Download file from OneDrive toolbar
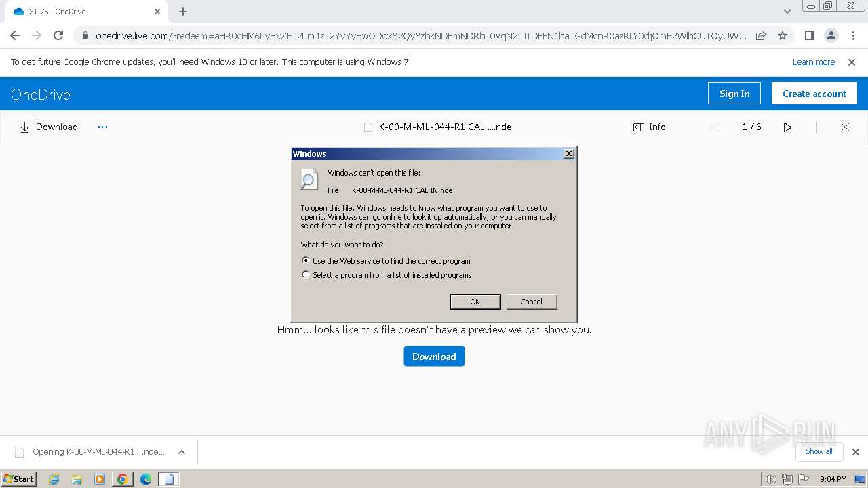Screen dimensions: 868x488 [49, 127]
